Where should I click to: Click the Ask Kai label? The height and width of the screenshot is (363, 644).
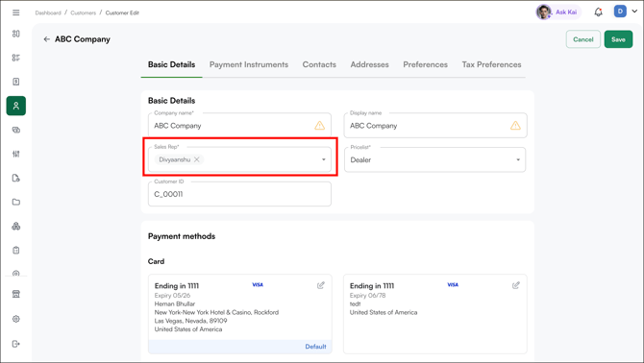click(566, 12)
